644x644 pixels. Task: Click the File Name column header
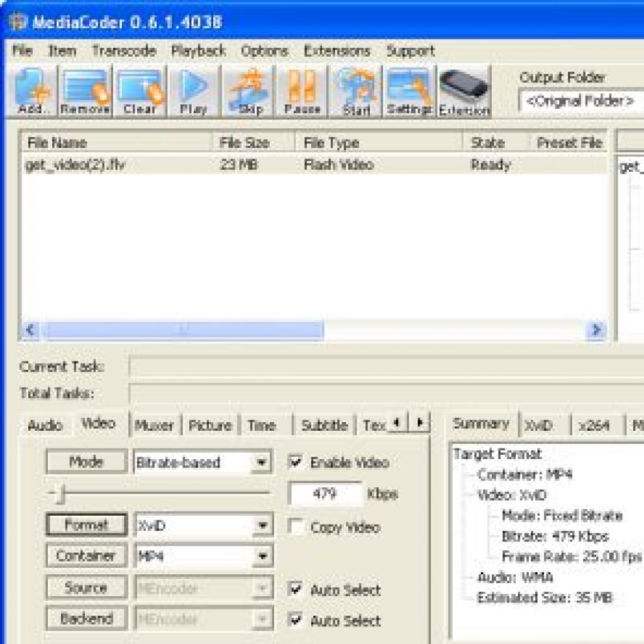[117, 143]
